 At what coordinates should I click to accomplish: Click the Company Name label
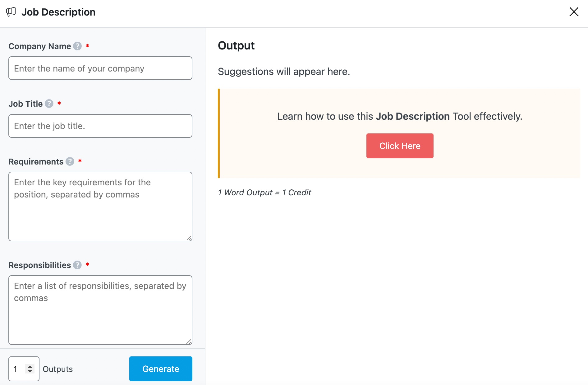40,46
